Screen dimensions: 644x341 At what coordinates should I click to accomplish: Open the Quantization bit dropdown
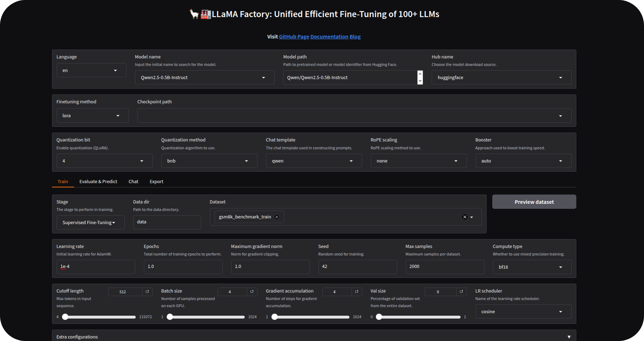[104, 161]
